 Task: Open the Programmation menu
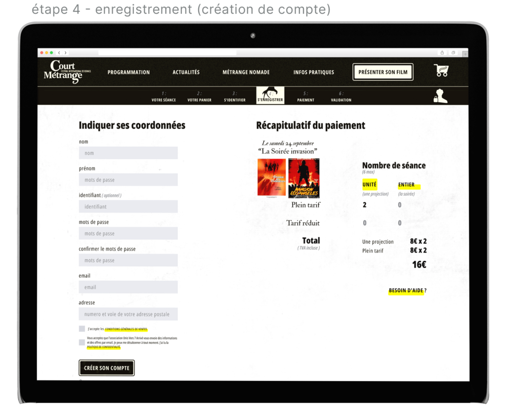click(x=128, y=72)
